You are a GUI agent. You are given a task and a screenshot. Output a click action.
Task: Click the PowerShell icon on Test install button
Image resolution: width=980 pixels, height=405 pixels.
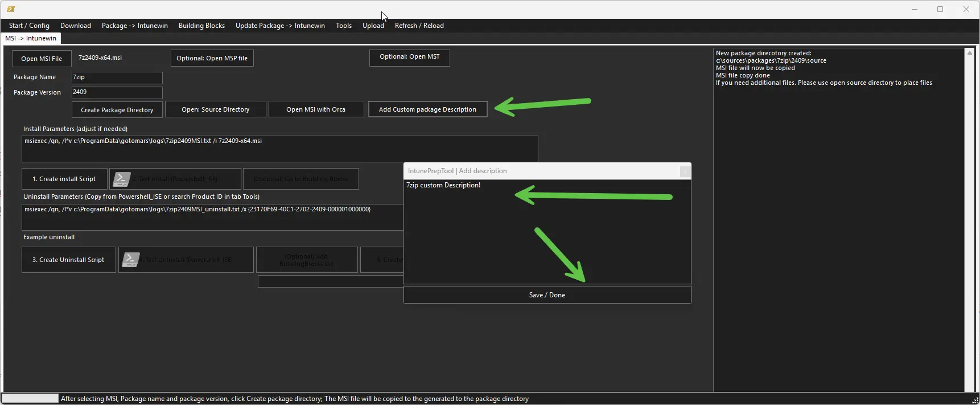click(x=121, y=179)
